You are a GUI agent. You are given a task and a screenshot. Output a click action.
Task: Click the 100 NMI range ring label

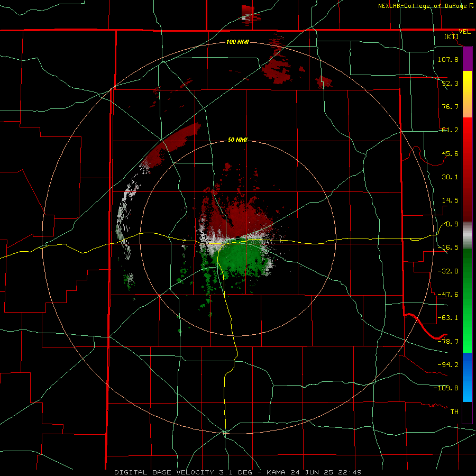pos(237,42)
